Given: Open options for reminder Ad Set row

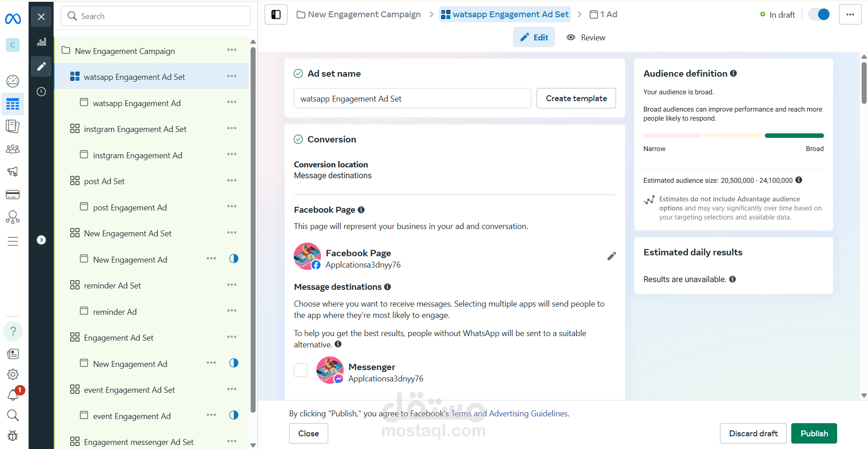Looking at the screenshot, I should point(232,285).
